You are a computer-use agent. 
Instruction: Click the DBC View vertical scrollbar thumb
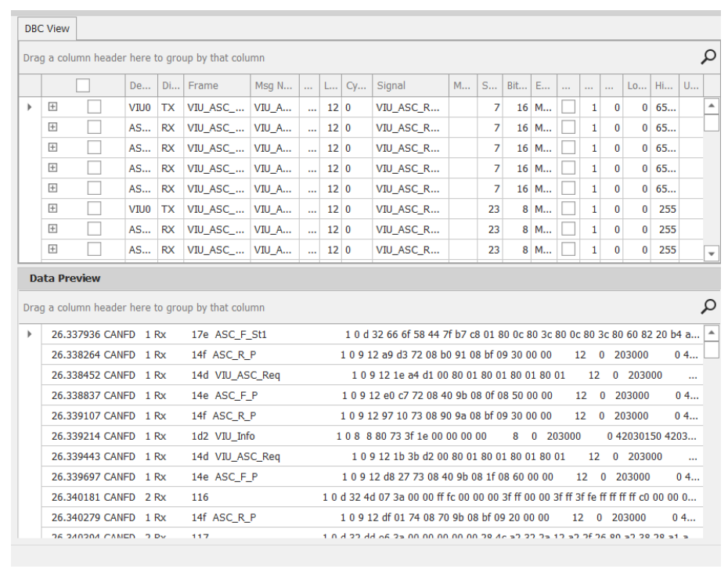click(x=712, y=123)
